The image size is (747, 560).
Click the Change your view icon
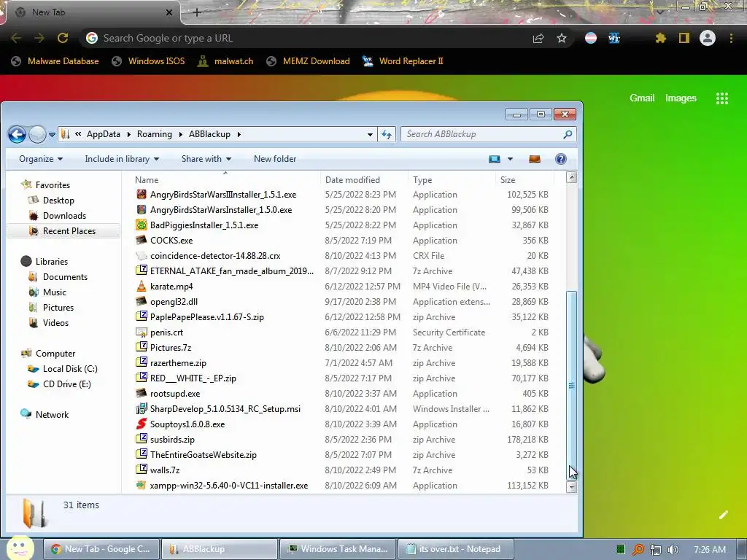495,159
